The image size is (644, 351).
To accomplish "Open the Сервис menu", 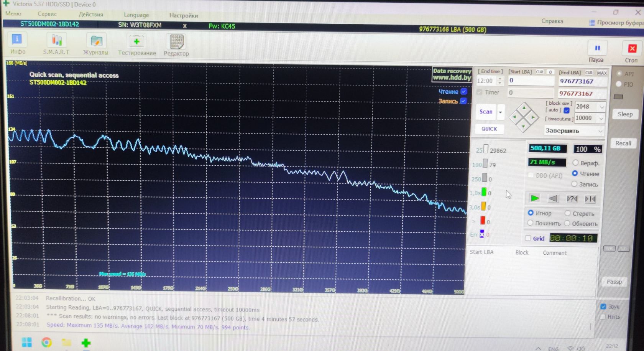I will [x=47, y=14].
